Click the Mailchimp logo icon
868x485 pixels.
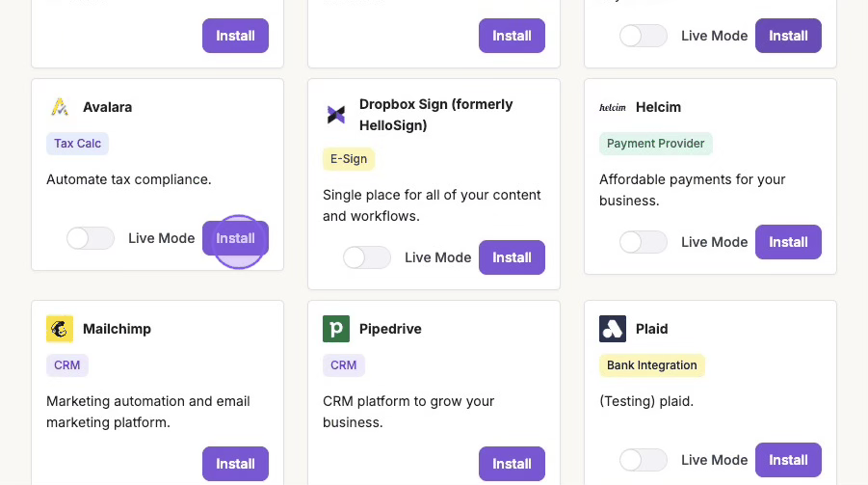[x=60, y=329]
